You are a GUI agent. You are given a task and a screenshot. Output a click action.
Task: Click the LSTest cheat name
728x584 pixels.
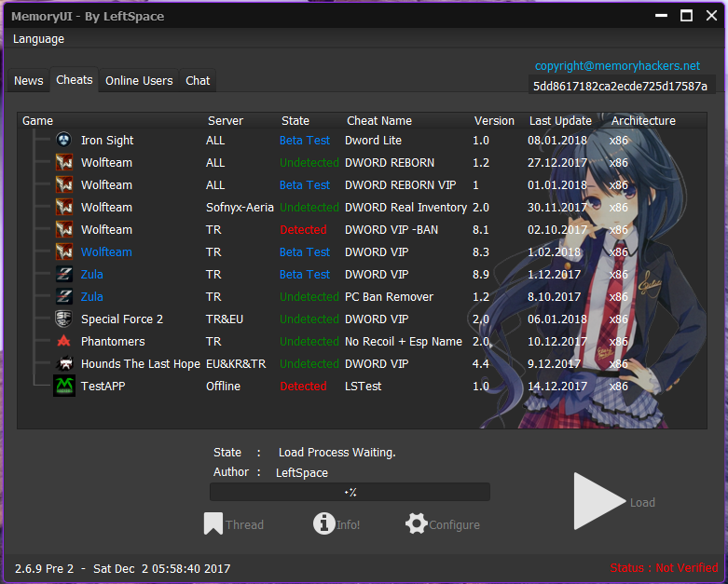tap(364, 386)
